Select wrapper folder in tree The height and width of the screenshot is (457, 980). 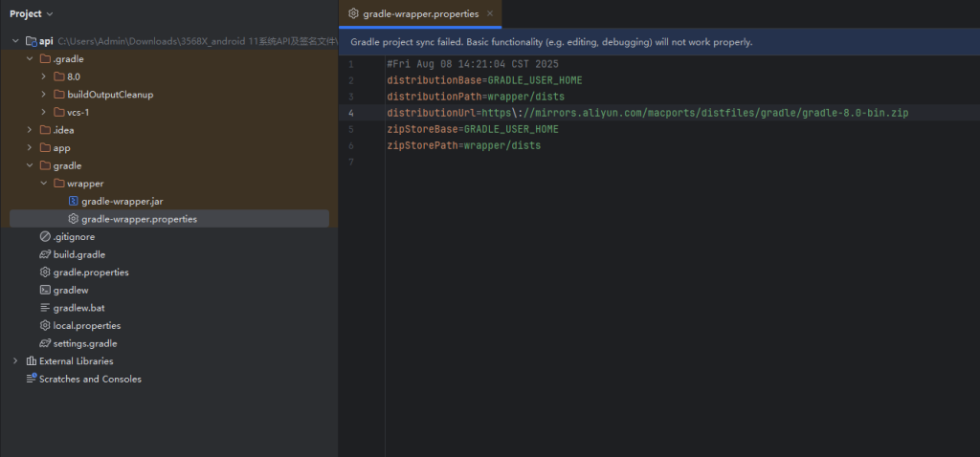tap(85, 184)
